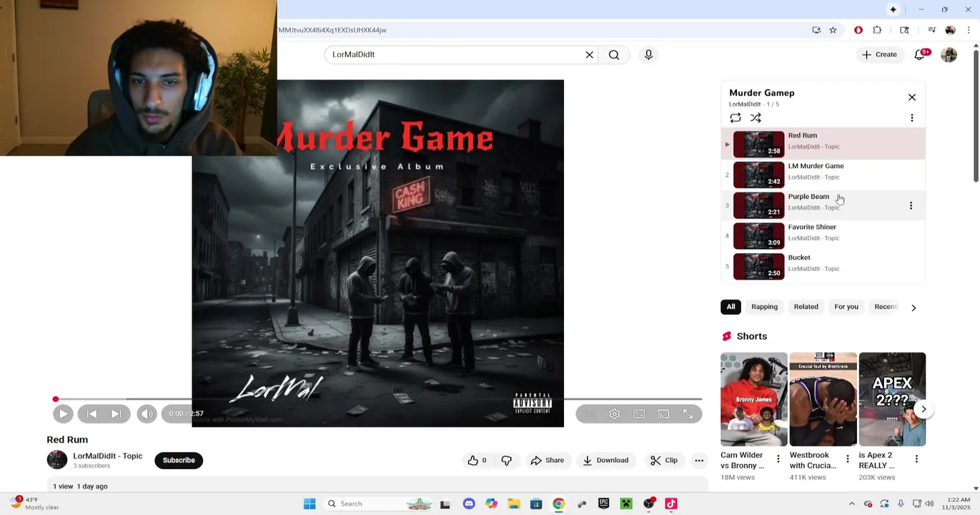Open LorMalDidIt - Topic channel link
980x515 pixels.
pyautogui.click(x=107, y=456)
